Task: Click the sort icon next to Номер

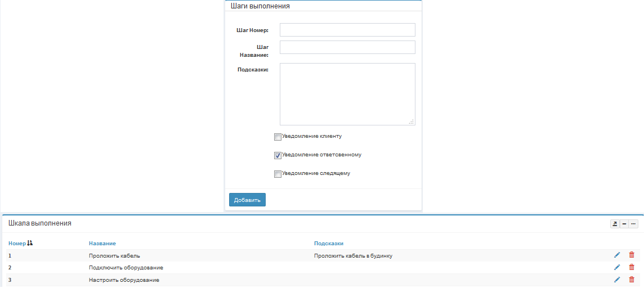Action: coord(30,243)
